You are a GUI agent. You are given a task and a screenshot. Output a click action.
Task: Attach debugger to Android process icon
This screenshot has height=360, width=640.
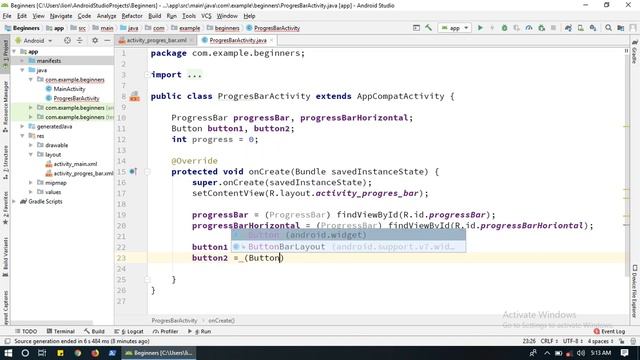click(x=542, y=28)
